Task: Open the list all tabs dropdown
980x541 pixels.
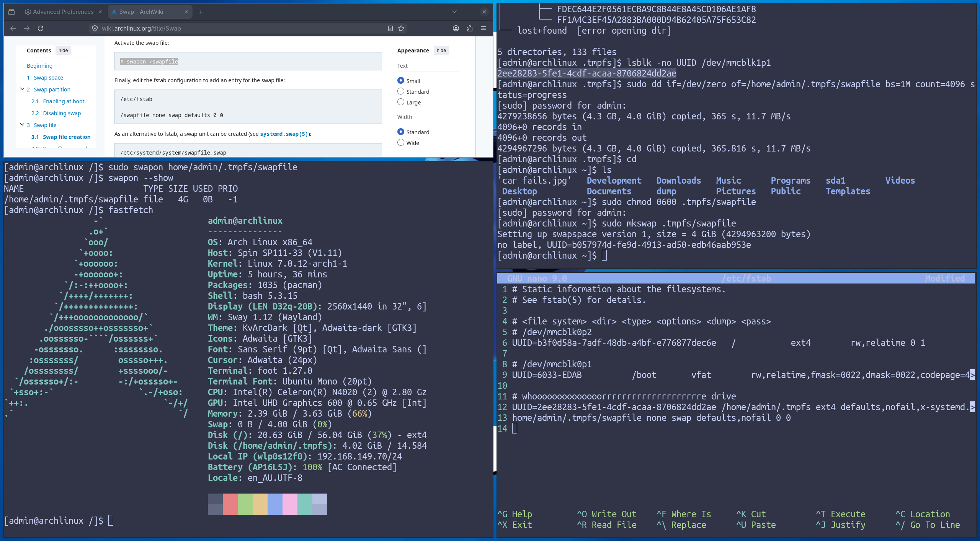Action: coord(454,12)
